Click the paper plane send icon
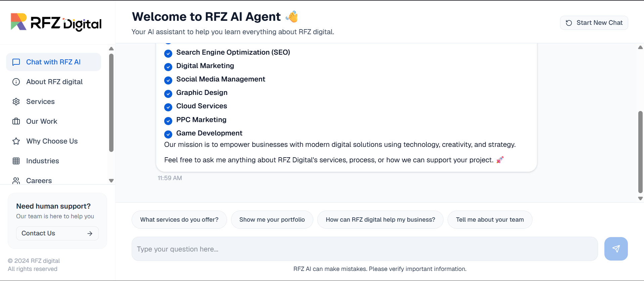 [616, 249]
